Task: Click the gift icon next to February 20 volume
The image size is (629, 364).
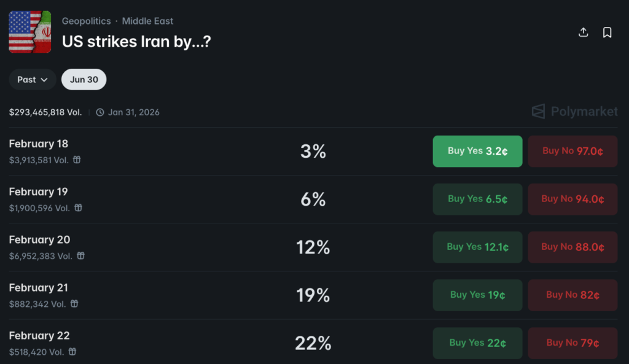Action: pos(80,256)
